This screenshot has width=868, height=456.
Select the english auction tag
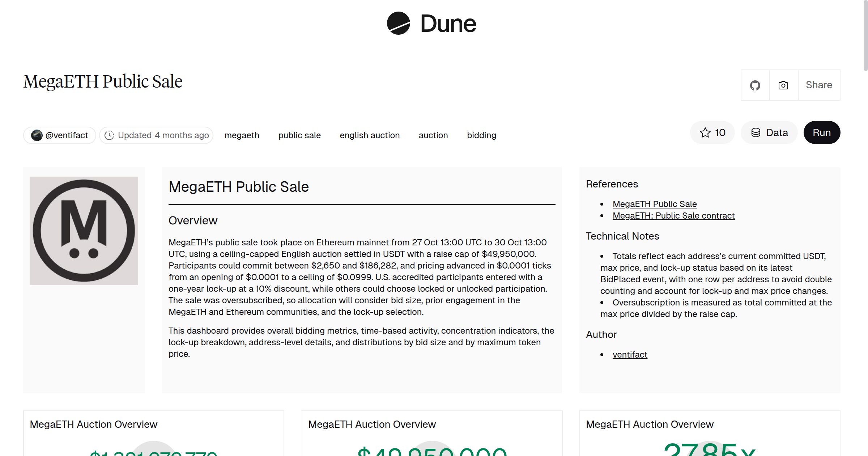[369, 135]
